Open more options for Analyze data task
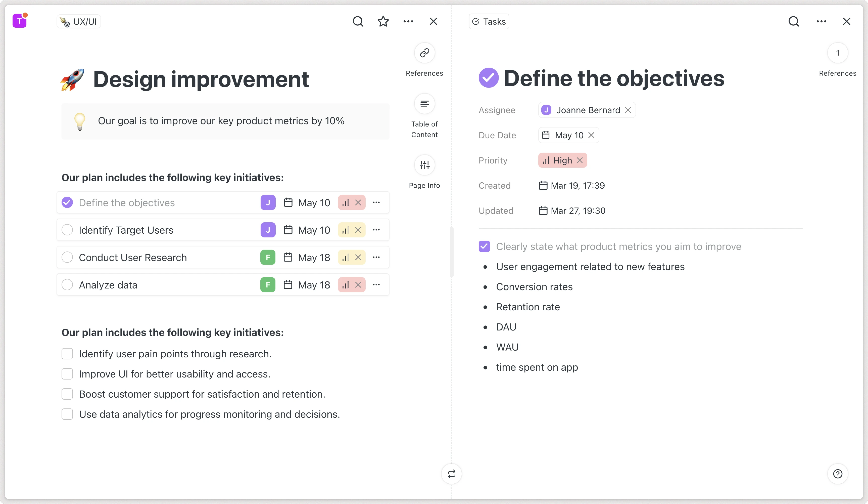868x504 pixels. 376,285
